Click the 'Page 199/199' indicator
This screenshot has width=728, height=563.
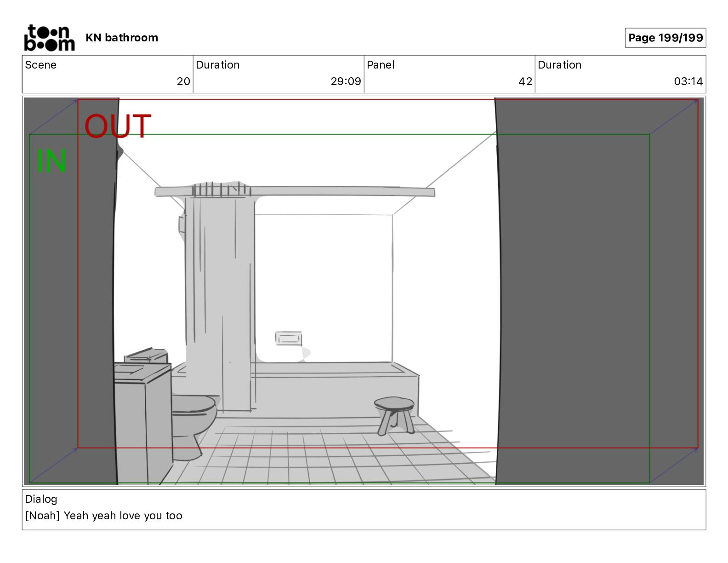click(x=665, y=38)
